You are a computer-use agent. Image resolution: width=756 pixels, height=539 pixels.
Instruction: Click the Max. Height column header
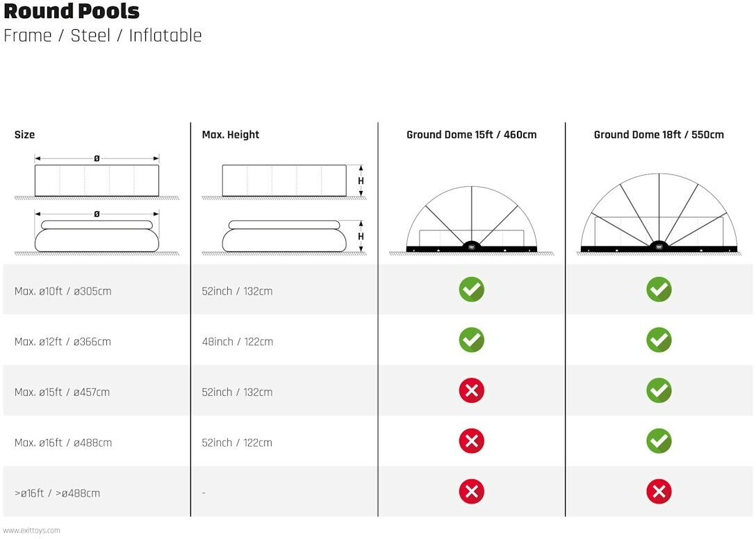pos(231,135)
